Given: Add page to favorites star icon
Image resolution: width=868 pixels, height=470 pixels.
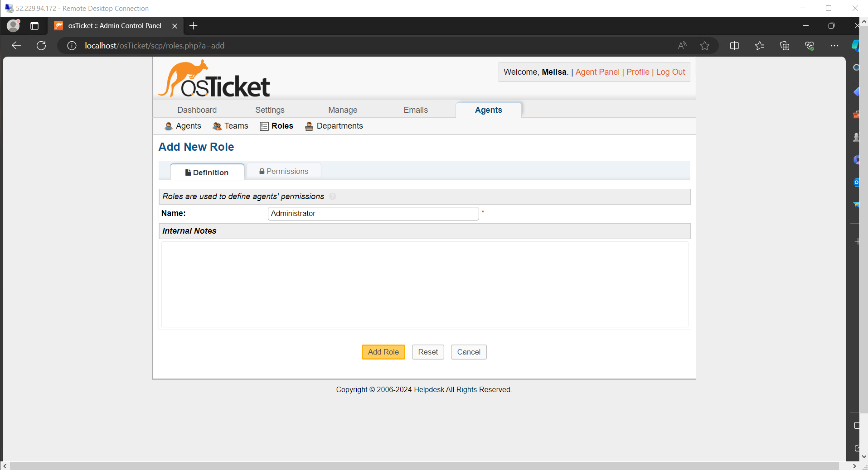Looking at the screenshot, I should point(704,45).
